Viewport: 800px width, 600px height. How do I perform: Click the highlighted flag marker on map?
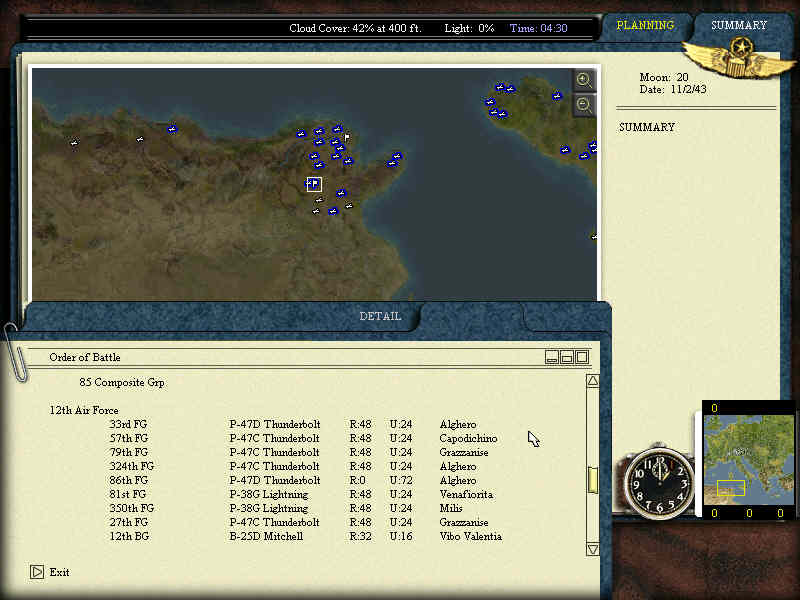314,184
